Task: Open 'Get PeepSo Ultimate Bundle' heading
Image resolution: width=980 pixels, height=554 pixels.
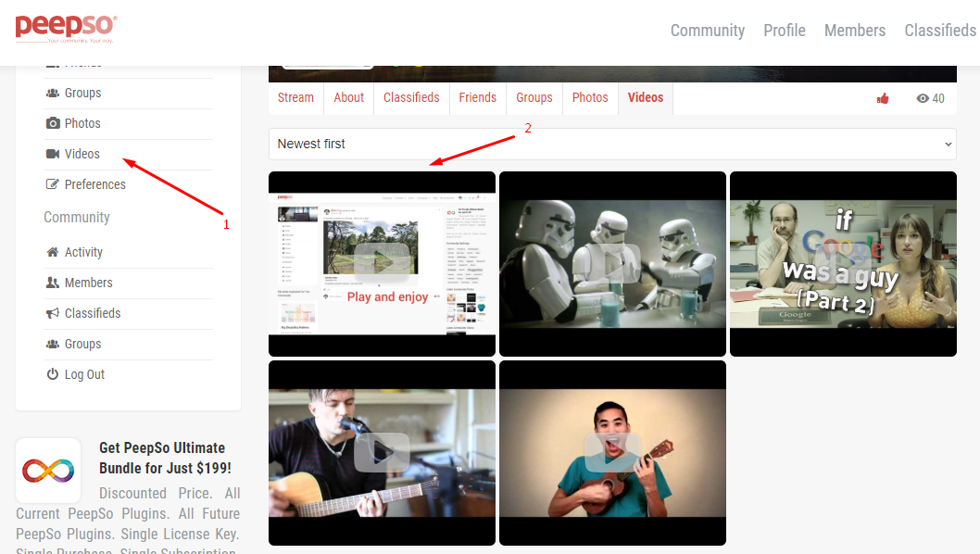Action: point(165,458)
